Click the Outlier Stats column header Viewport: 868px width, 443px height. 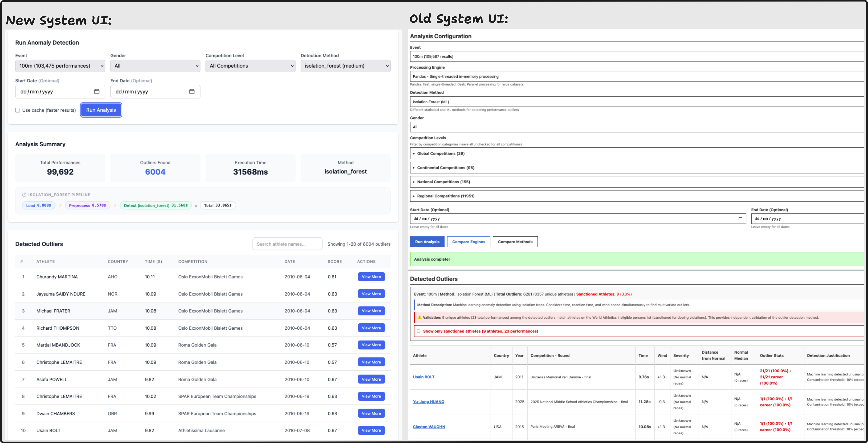coord(772,355)
